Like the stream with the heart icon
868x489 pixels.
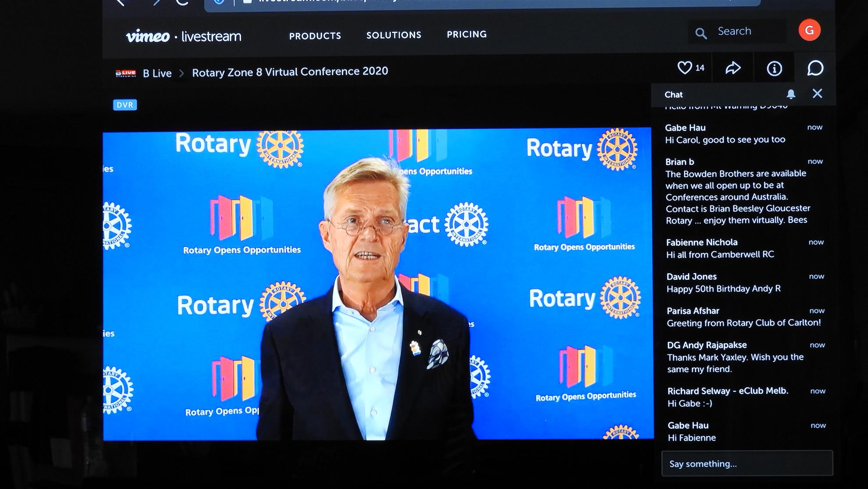click(x=685, y=68)
